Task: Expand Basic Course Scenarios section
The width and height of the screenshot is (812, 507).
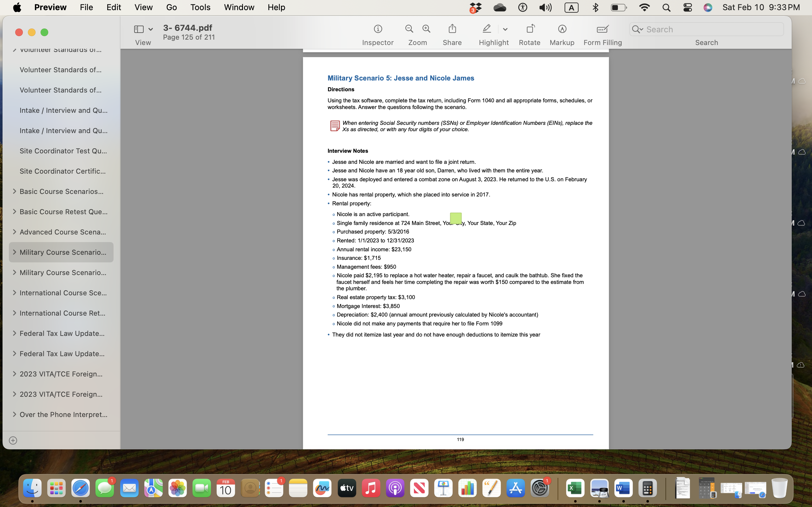Action: [14, 191]
